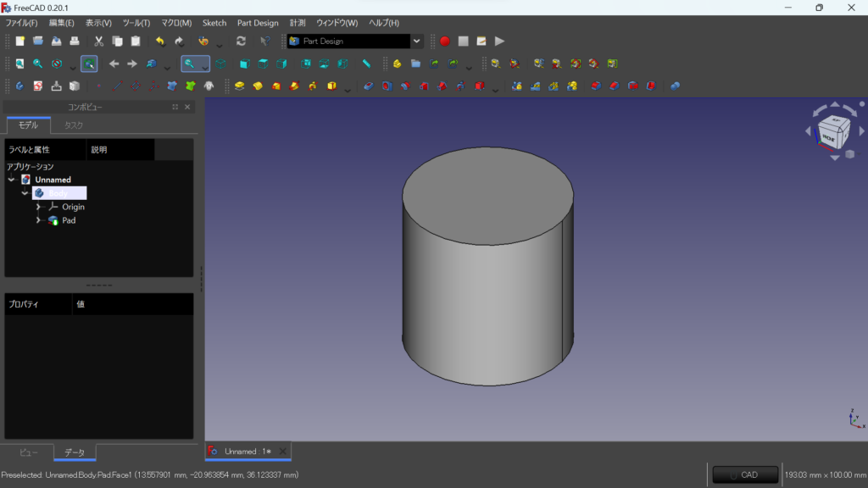Switch to isometric view cube icon
The height and width of the screenshot is (488, 868).
pos(221,64)
